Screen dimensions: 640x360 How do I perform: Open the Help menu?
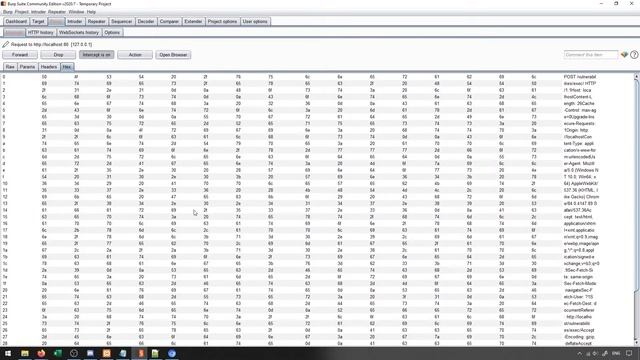click(x=91, y=12)
